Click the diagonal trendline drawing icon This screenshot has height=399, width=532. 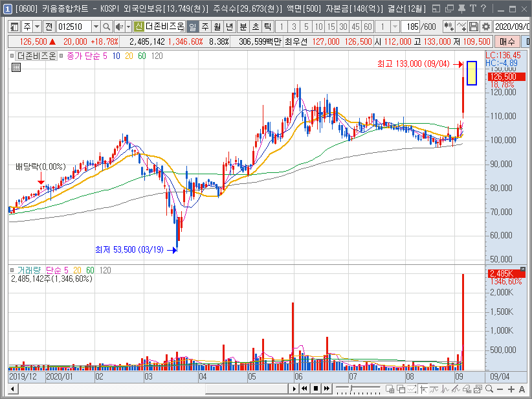click(x=456, y=389)
